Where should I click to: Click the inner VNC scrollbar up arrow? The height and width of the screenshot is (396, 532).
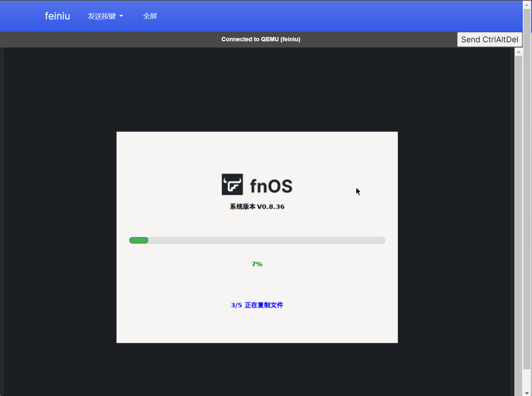click(518, 51)
